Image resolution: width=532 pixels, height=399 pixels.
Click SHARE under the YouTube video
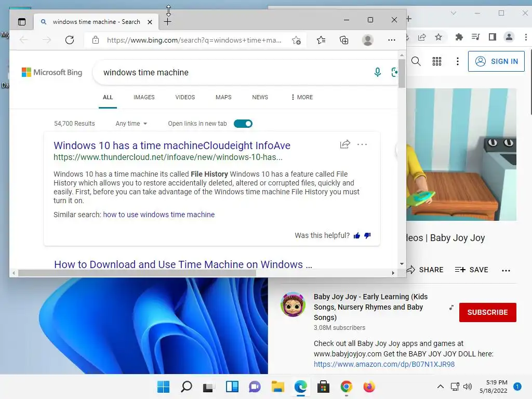(x=425, y=270)
